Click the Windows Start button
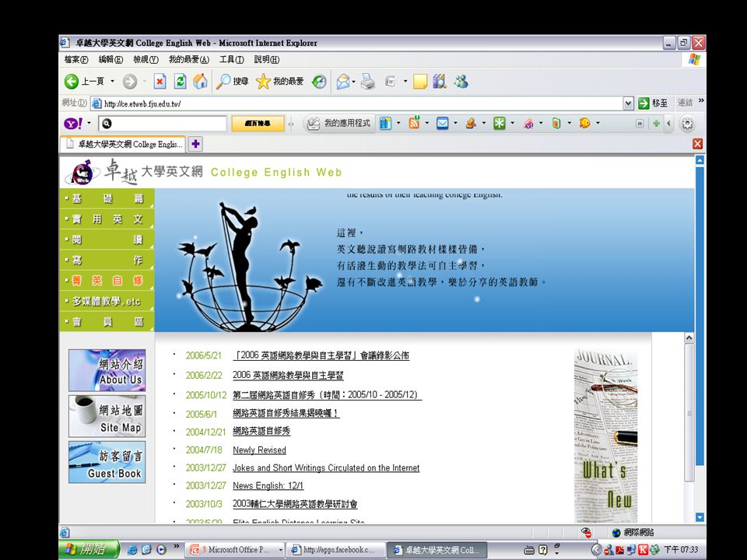 [x=89, y=549]
